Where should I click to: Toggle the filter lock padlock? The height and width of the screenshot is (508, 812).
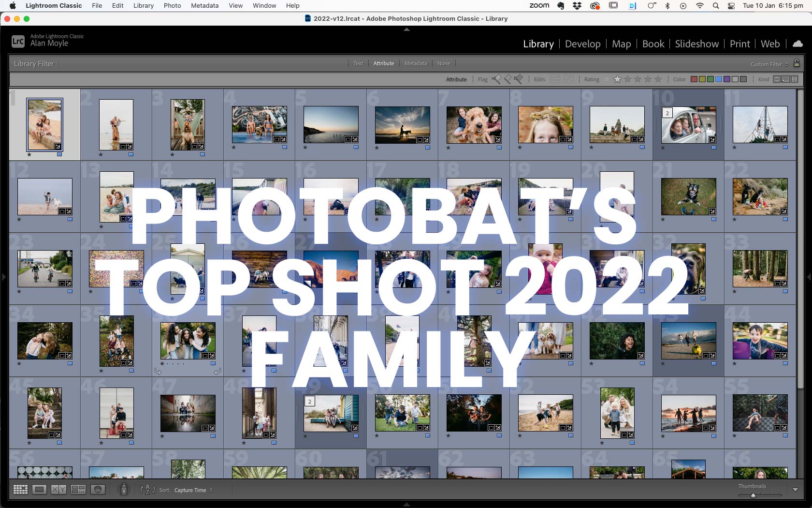[x=797, y=63]
